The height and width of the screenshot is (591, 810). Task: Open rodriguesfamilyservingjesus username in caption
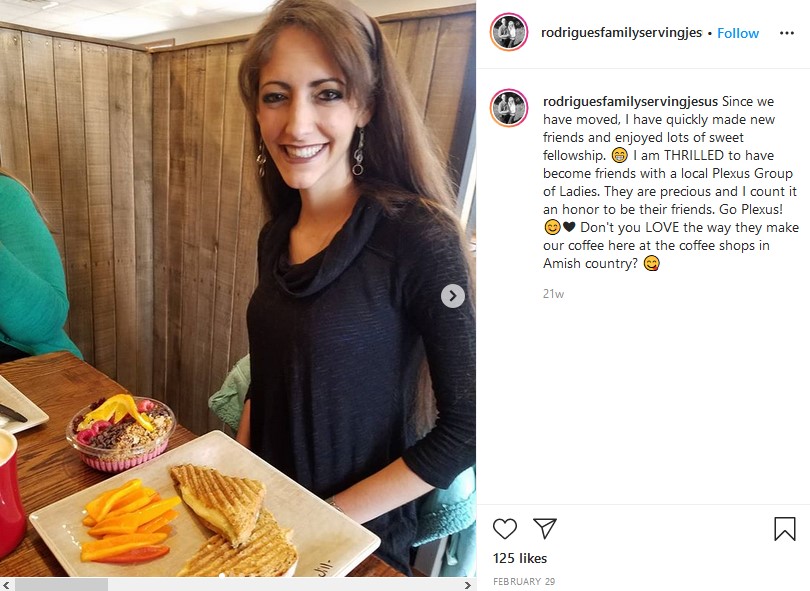pos(630,101)
